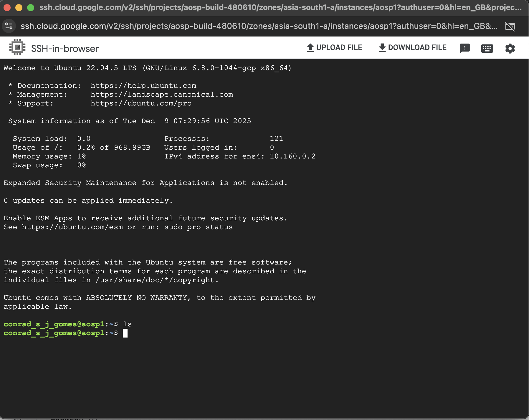Open the SSH-in-browser settings gear
529x420 pixels.
510,48
